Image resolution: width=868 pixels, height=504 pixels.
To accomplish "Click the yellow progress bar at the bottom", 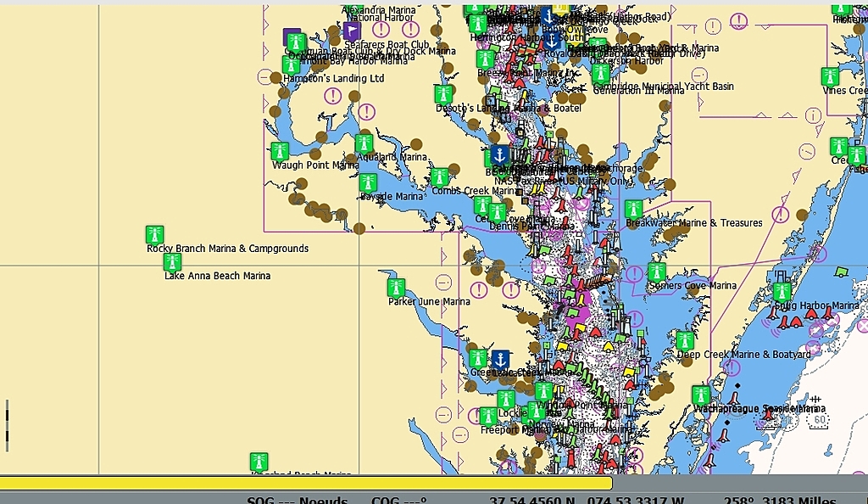I will [x=306, y=484].
